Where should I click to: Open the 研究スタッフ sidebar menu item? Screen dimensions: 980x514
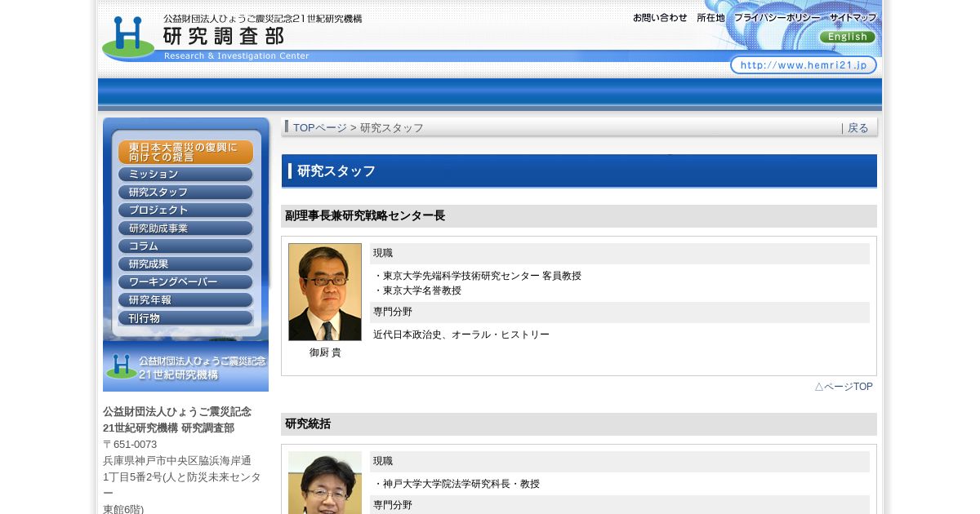[x=185, y=192]
